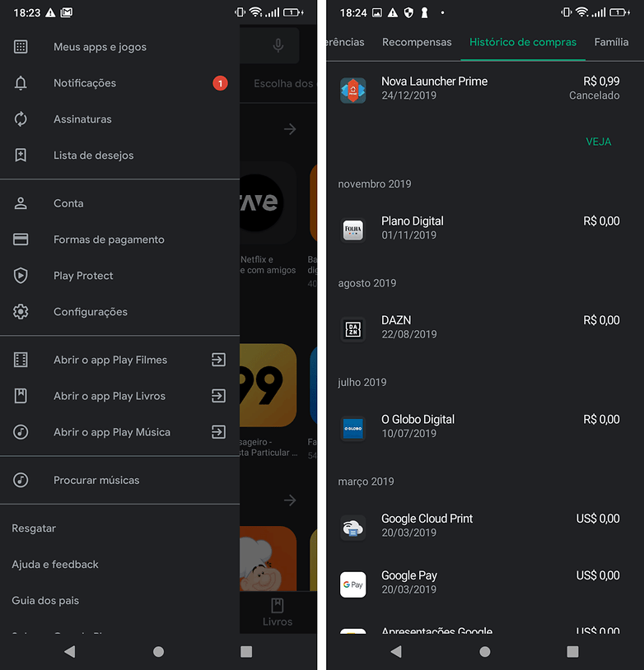Tap the Assinaturas refresh icon
Image resolution: width=644 pixels, height=670 pixels.
coord(21,119)
